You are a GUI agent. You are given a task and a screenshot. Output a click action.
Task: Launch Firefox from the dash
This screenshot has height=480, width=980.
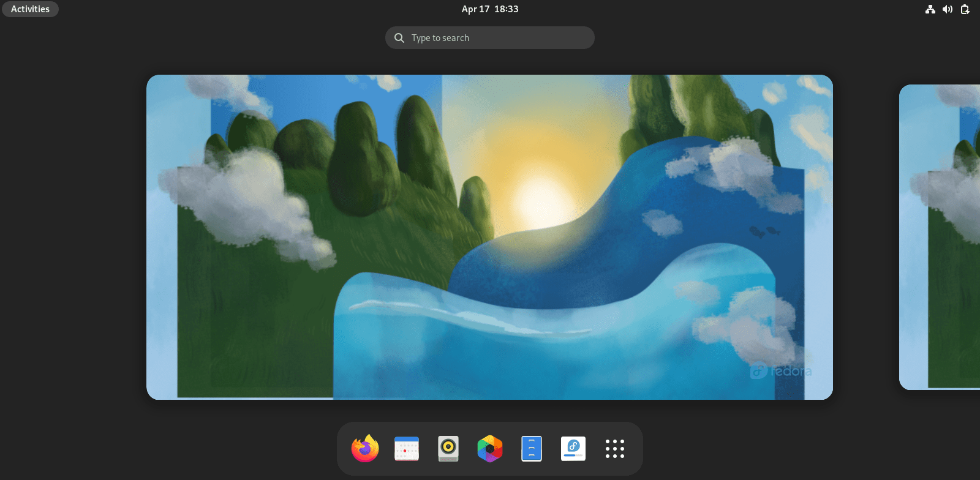click(x=365, y=448)
